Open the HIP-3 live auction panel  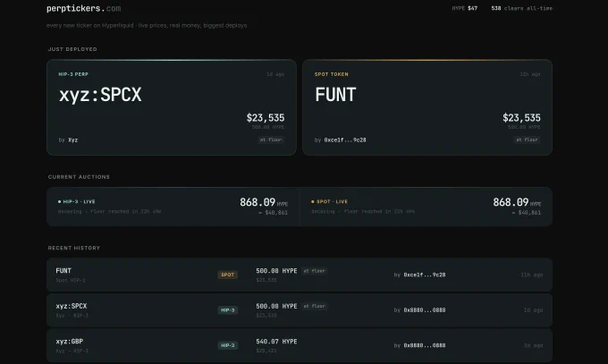coord(173,207)
